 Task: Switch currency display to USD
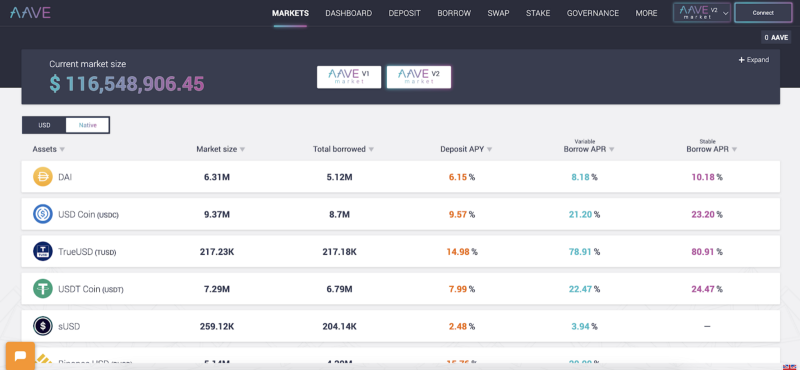(x=44, y=125)
